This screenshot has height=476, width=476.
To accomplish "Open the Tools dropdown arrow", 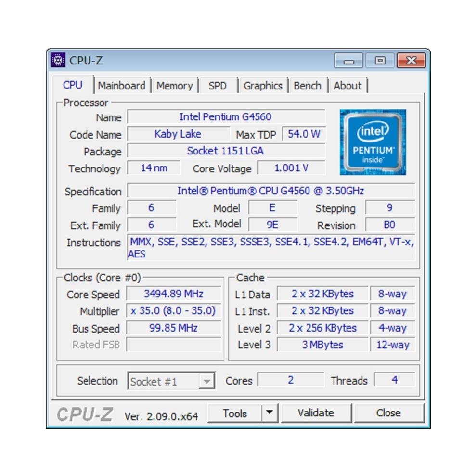I will pos(269,413).
